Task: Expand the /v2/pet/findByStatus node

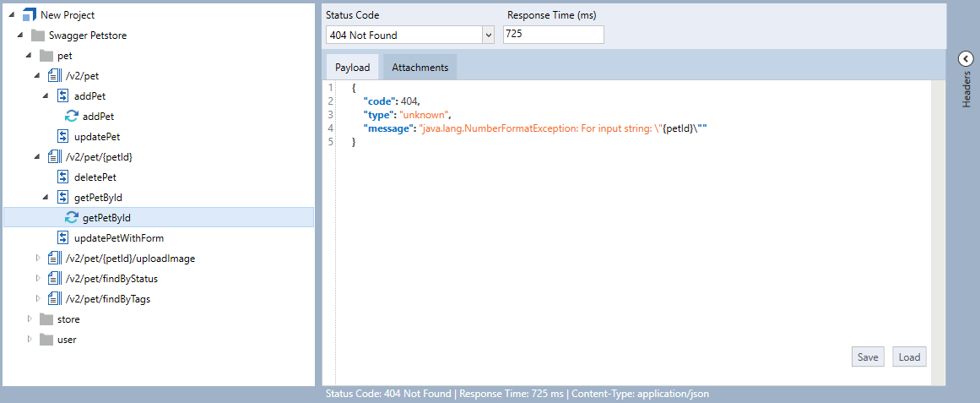Action: point(37,279)
